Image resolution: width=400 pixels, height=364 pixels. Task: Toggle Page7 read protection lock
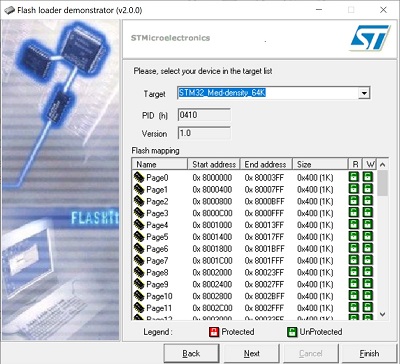(x=354, y=260)
